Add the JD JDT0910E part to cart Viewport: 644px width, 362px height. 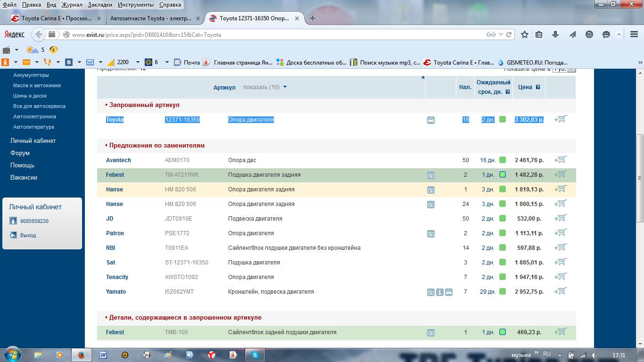coord(561,218)
